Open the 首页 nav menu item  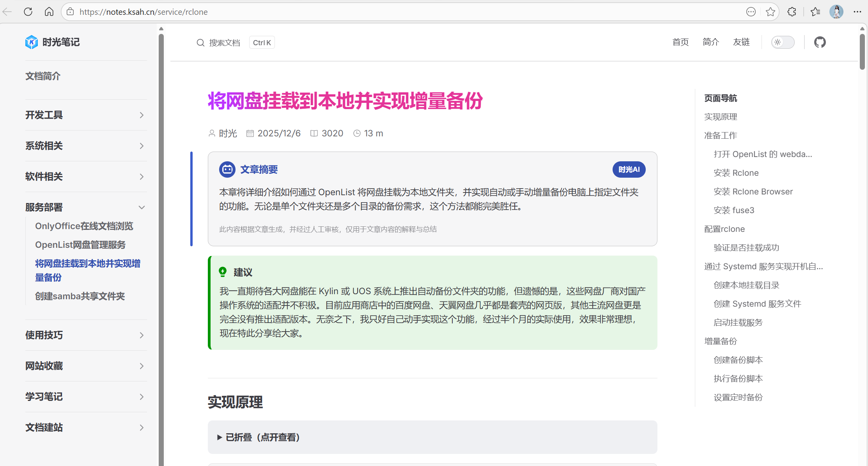[680, 42]
